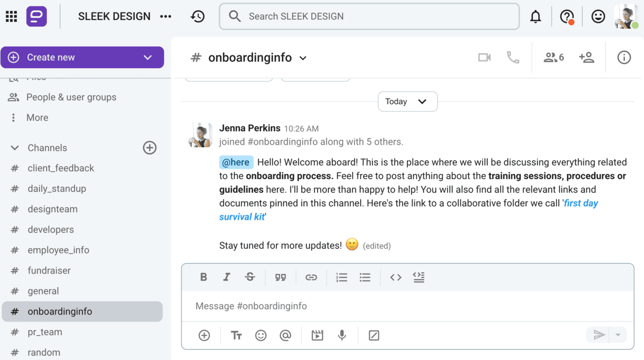Start a video call in the channel
Image resolution: width=644 pixels, height=360 pixels.
click(484, 57)
